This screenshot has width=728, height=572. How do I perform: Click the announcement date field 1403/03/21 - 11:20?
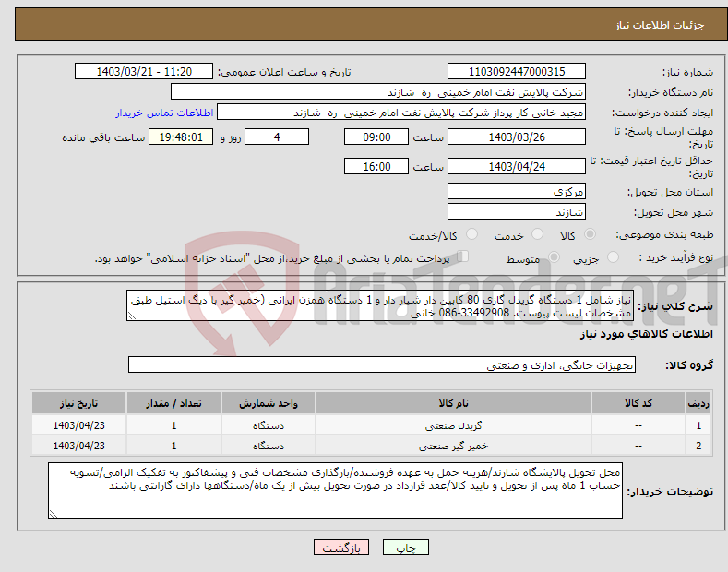pyautogui.click(x=144, y=72)
